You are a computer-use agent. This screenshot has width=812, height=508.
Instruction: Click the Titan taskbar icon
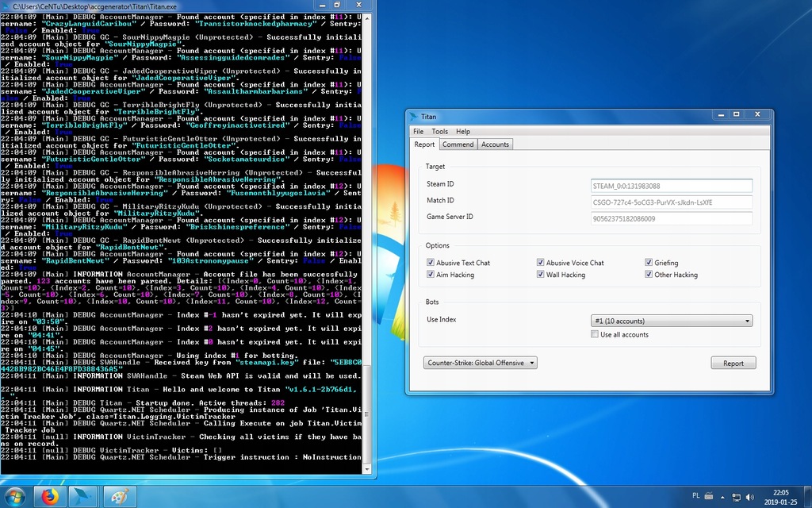(84, 496)
